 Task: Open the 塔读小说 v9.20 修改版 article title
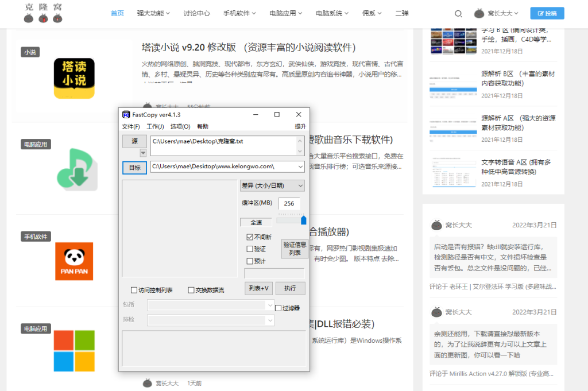tap(248, 48)
